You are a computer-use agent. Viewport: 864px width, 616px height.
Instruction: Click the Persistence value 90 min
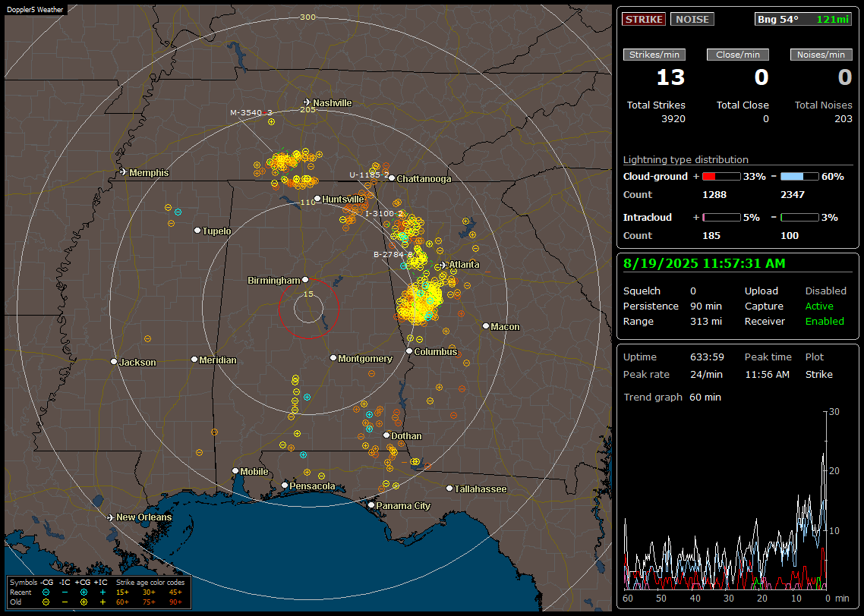[706, 306]
